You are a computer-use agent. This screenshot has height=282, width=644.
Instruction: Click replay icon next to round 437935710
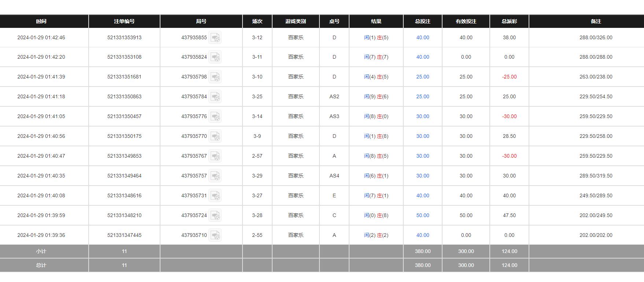215,235
